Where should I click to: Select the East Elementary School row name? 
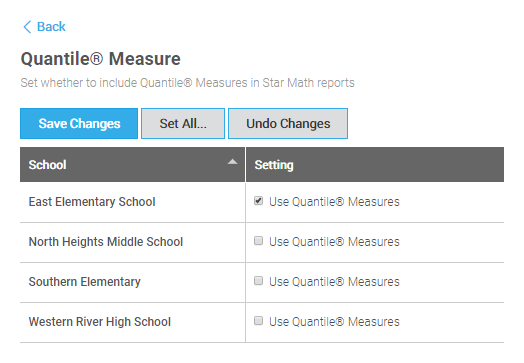(92, 202)
